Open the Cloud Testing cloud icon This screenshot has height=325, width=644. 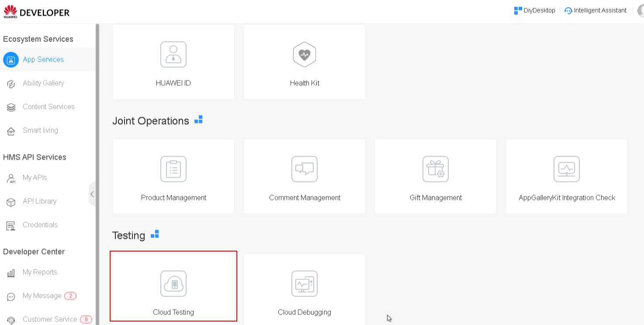click(173, 284)
